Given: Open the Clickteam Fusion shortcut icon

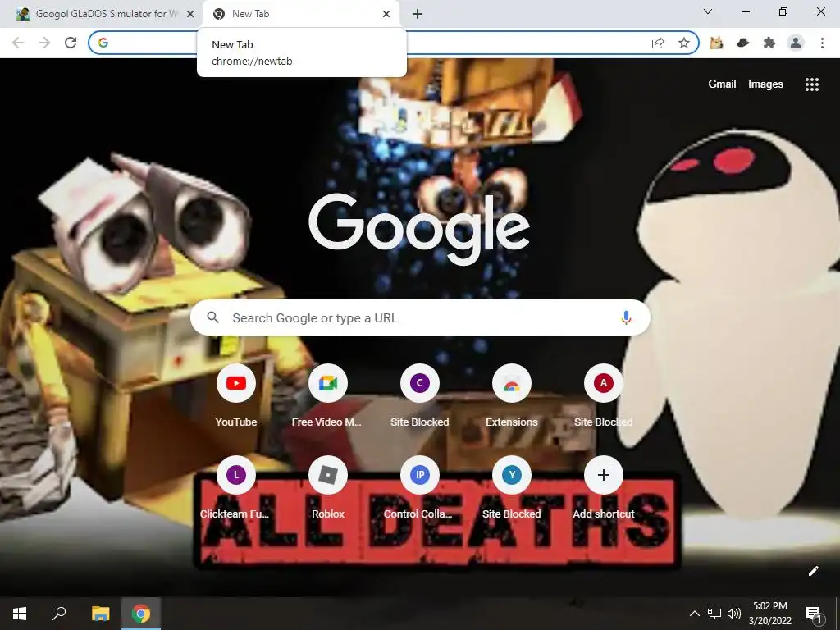Looking at the screenshot, I should [x=235, y=475].
